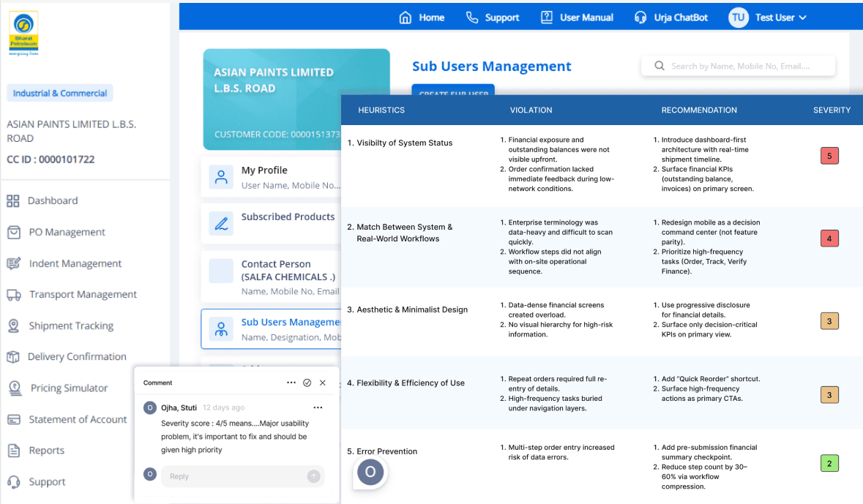
Task: Click the Dashboard grid icon
Action: coord(13,201)
